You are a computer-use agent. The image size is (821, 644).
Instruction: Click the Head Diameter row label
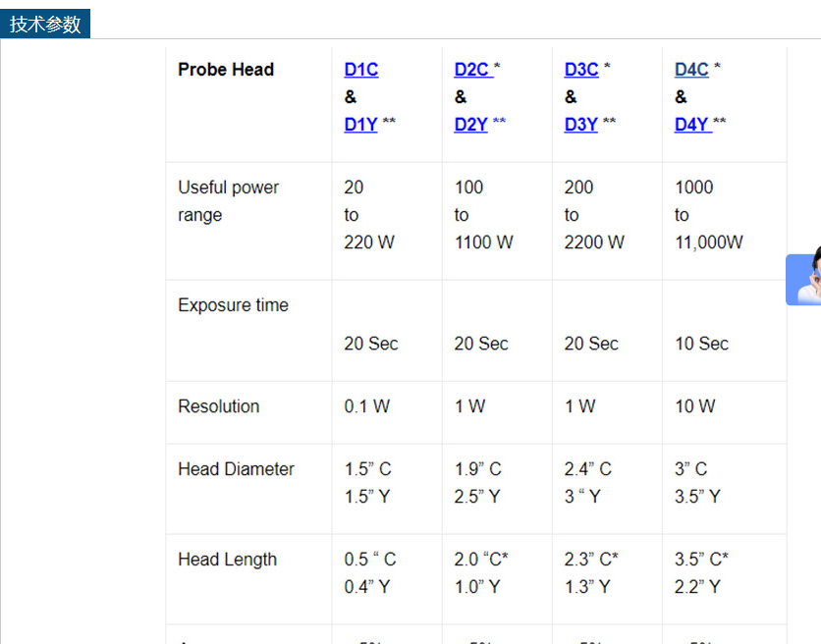click(236, 469)
